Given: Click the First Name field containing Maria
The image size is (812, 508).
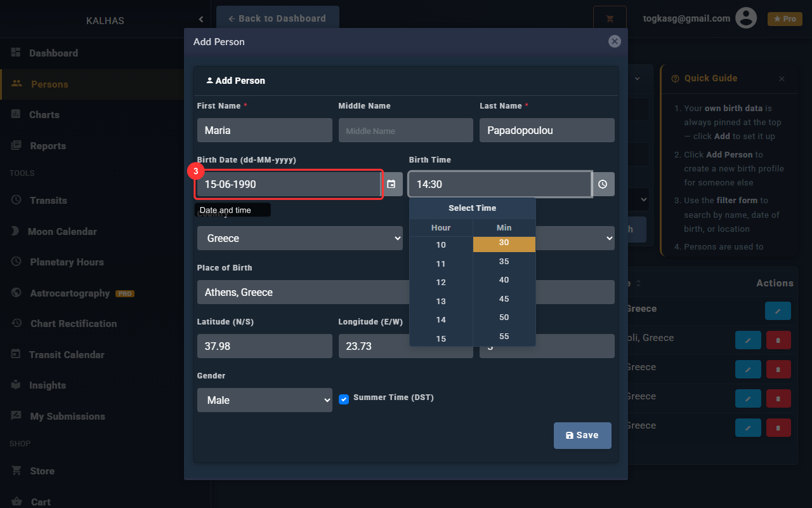Looking at the screenshot, I should point(265,130).
